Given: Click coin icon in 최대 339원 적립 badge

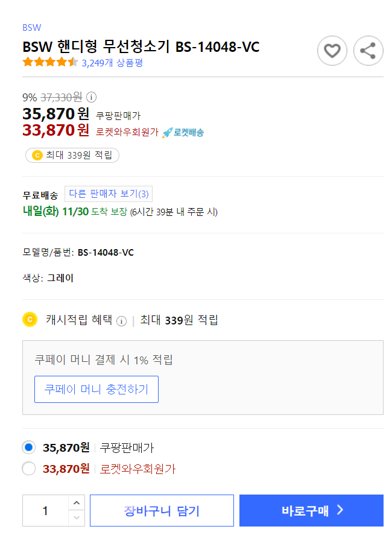Looking at the screenshot, I should (37, 155).
